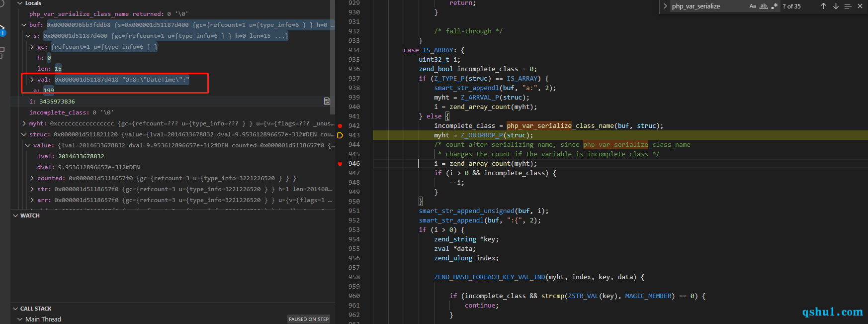Open Extensions icon below debug icon

pyautogui.click(x=2, y=52)
